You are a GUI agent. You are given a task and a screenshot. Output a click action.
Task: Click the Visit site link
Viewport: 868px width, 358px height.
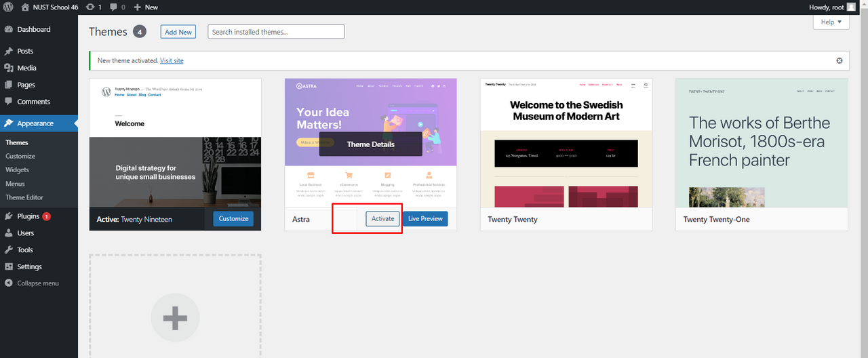click(x=172, y=60)
